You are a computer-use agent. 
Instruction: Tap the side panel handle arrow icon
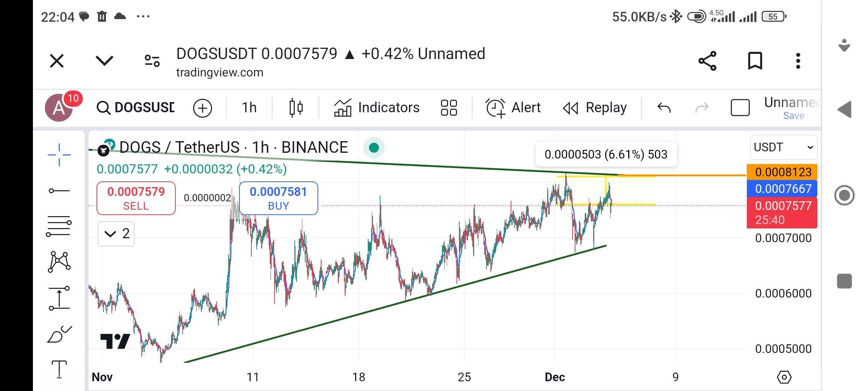844,46
